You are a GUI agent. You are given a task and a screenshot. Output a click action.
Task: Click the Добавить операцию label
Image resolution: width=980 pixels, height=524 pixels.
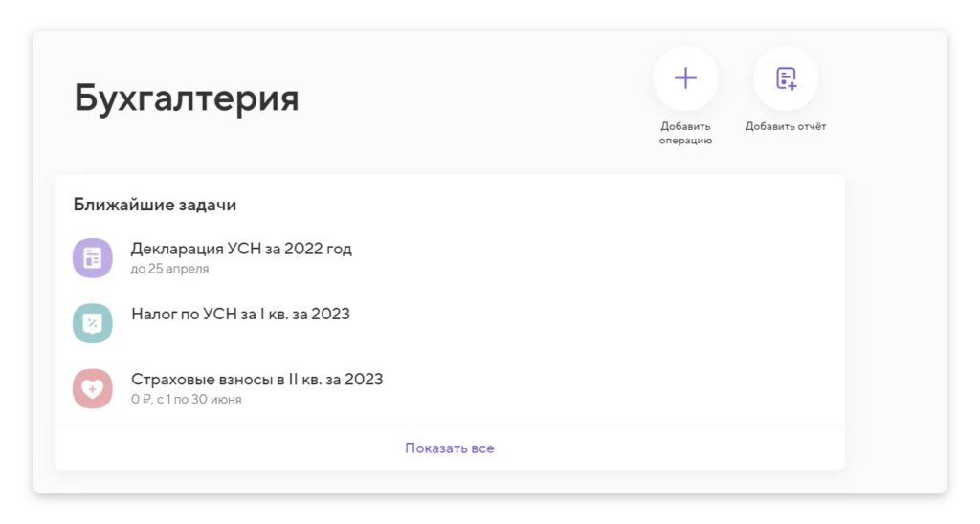click(x=685, y=133)
